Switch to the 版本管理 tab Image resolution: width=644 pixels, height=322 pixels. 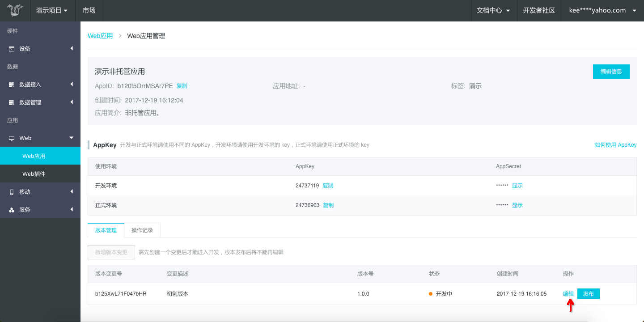[x=106, y=230]
